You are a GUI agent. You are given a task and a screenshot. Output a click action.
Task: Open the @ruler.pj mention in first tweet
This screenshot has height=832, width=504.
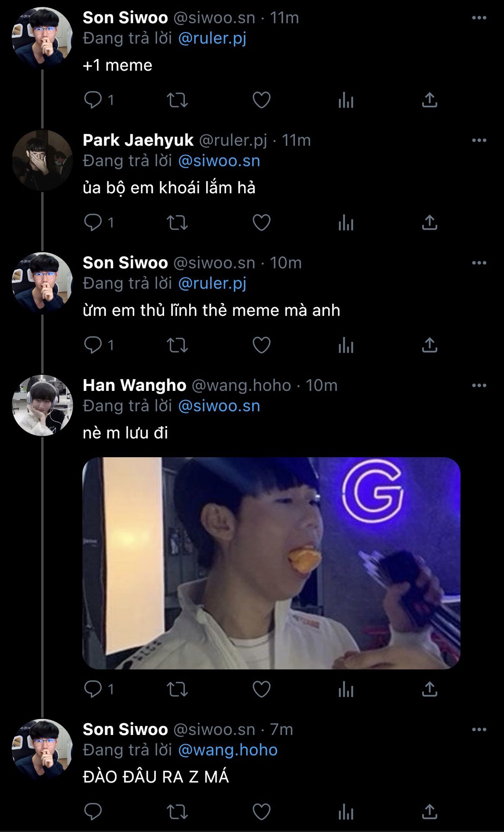point(212,38)
